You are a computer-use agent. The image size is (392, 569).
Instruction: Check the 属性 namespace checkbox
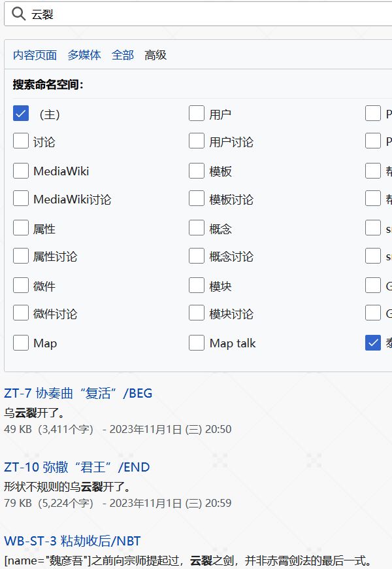(20, 228)
